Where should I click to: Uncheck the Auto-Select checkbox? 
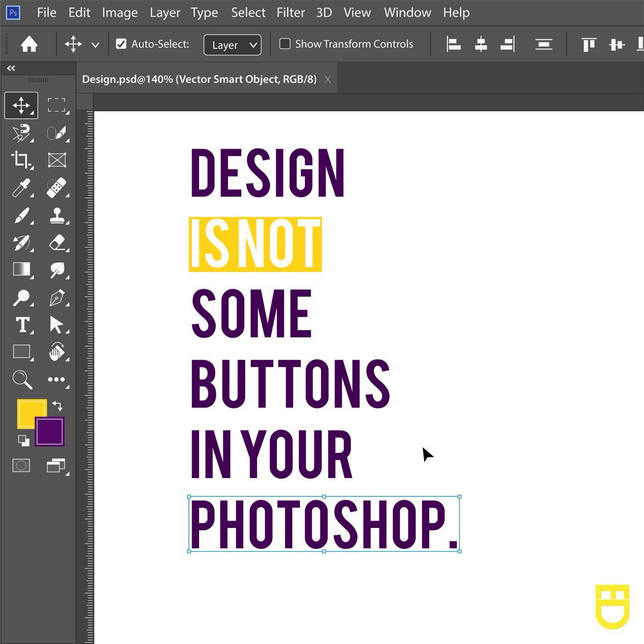coord(121,44)
